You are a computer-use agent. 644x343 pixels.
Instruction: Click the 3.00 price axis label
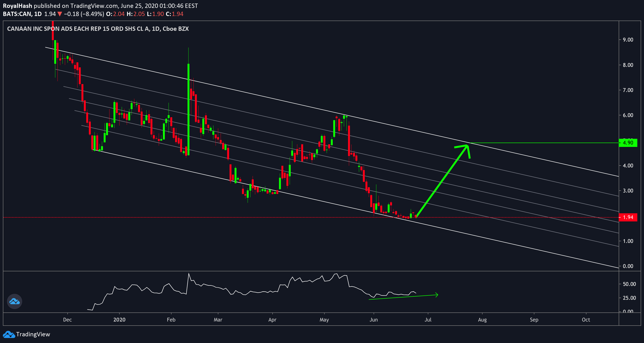[628, 191]
